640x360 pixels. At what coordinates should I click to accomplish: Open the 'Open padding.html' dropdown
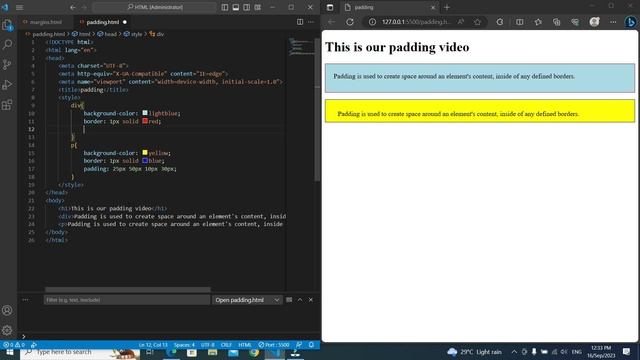[x=247, y=300]
